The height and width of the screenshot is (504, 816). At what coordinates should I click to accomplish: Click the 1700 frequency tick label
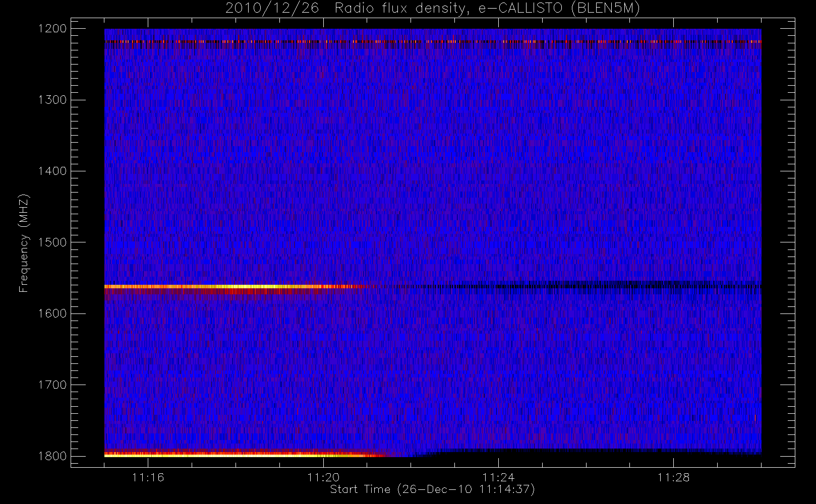tap(52, 385)
